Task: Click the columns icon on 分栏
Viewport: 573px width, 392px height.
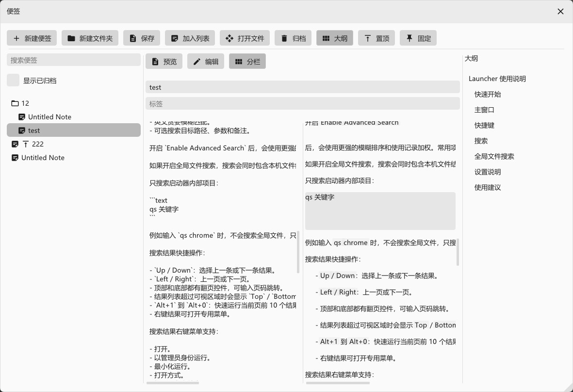Action: click(239, 62)
